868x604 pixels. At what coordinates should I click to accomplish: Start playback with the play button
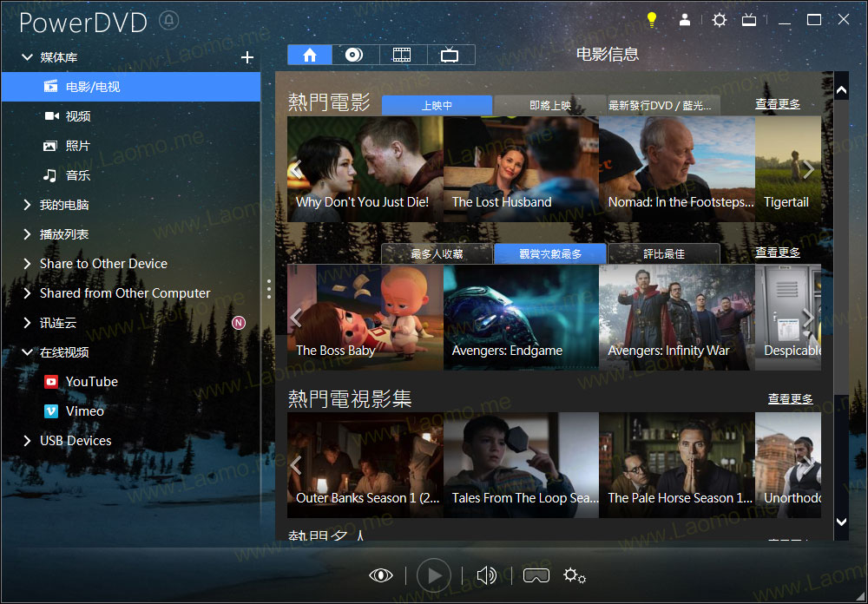(434, 575)
